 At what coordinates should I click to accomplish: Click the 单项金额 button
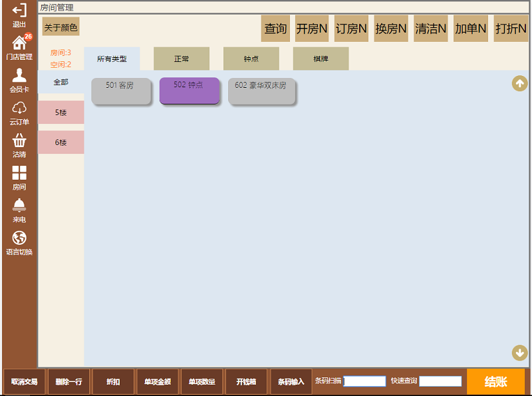158,382
